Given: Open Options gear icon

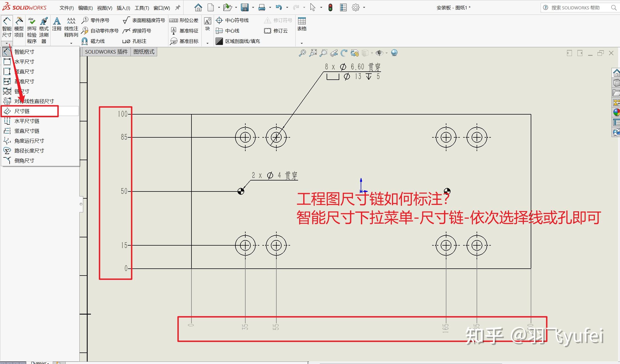Looking at the screenshot, I should (x=356, y=7).
